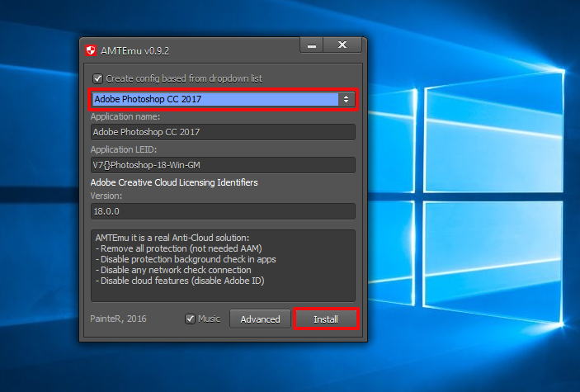
Task: Click 'AMTEmu it is a real Anti-Cloud solution:' line
Action: 172,238
